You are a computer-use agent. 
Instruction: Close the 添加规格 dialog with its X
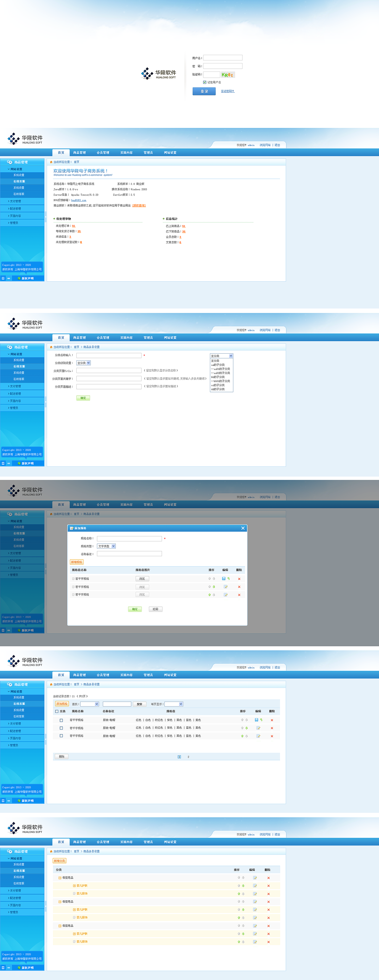pyautogui.click(x=243, y=528)
